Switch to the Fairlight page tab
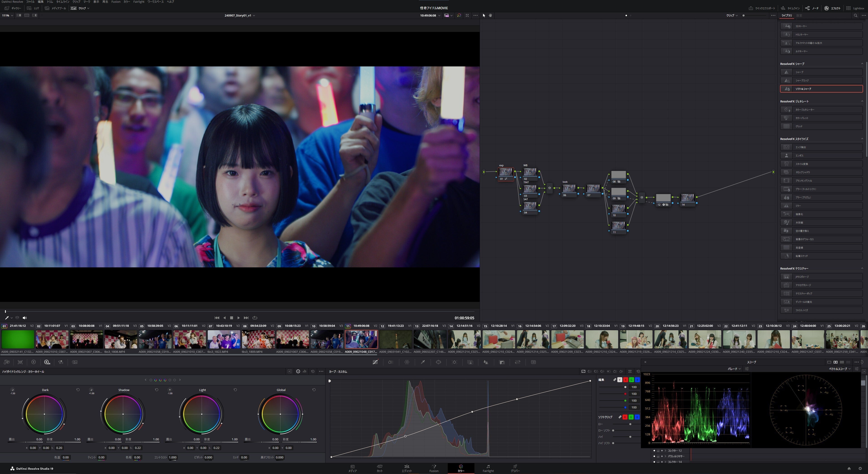Viewport: 868px width, 474px height. point(488,468)
